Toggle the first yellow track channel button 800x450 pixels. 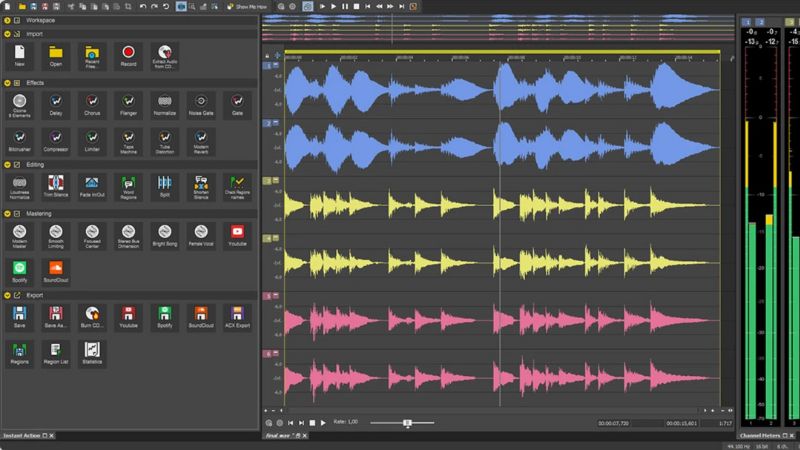pyautogui.click(x=267, y=181)
